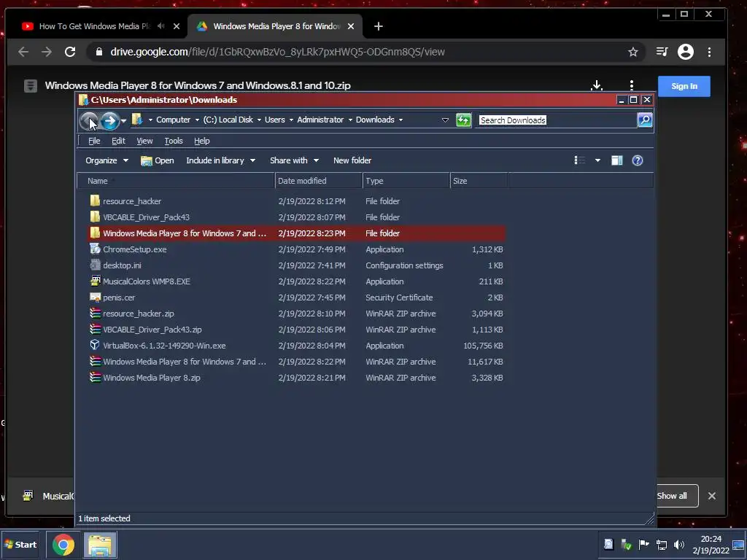Select Administrator breadcrumb segment
Image resolution: width=747 pixels, height=560 pixels.
(x=320, y=120)
